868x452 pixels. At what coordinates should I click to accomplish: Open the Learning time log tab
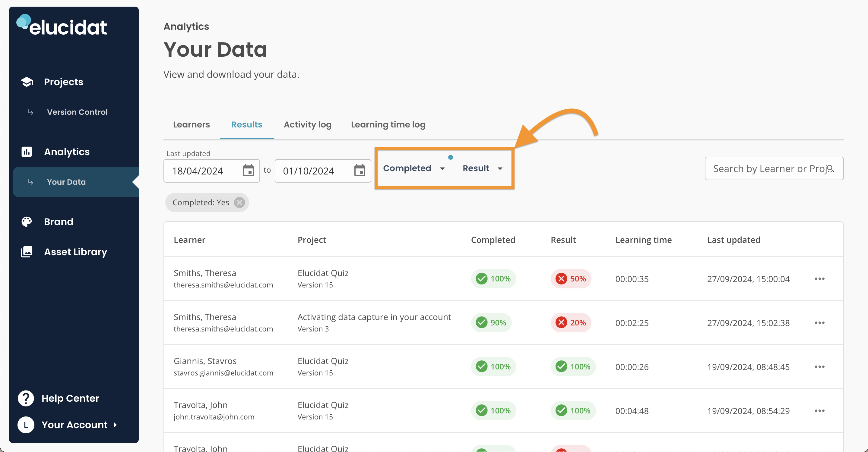[388, 124]
